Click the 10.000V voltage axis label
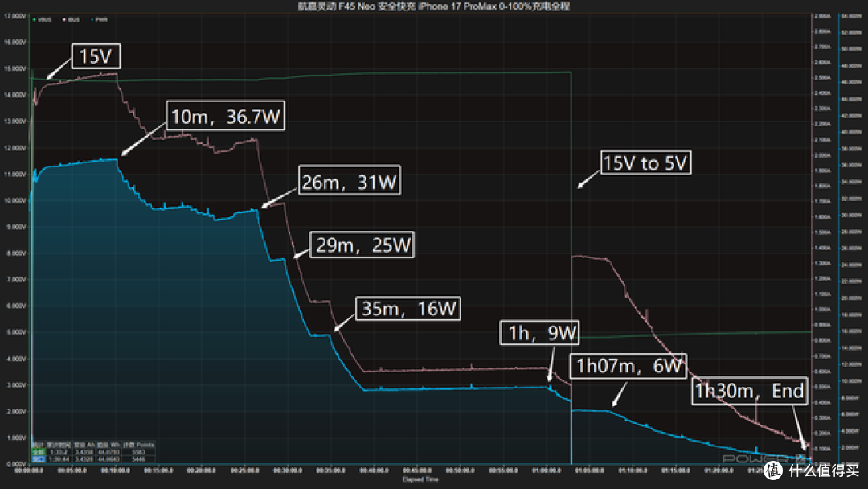This screenshot has height=489, width=868. 15,200
